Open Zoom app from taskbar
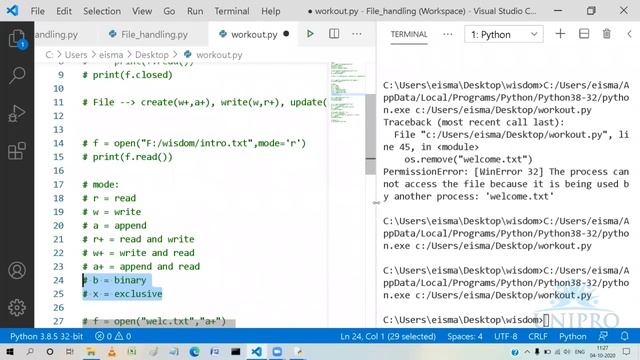Image resolution: width=640 pixels, height=360 pixels. [x=277, y=352]
